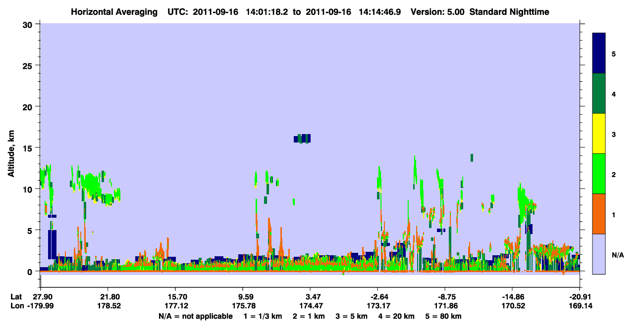Click legend text '1 = 1/3 km'

point(262,316)
